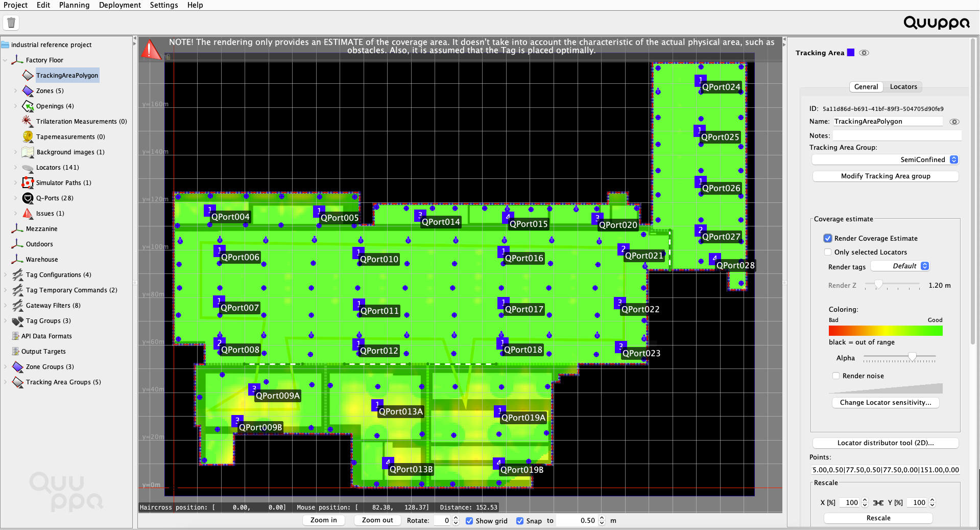
Task: Click the Tag Groups icon
Action: [x=18, y=320]
